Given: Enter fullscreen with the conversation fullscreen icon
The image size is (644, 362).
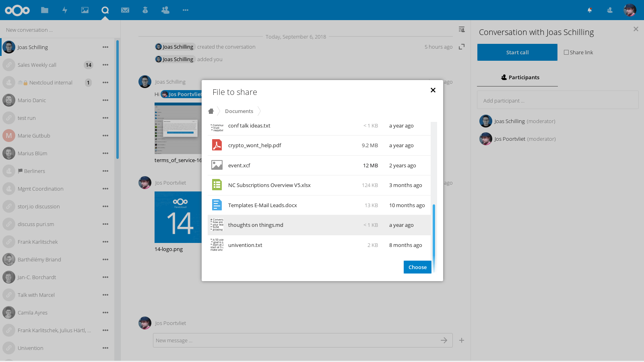Looking at the screenshot, I should (x=461, y=47).
